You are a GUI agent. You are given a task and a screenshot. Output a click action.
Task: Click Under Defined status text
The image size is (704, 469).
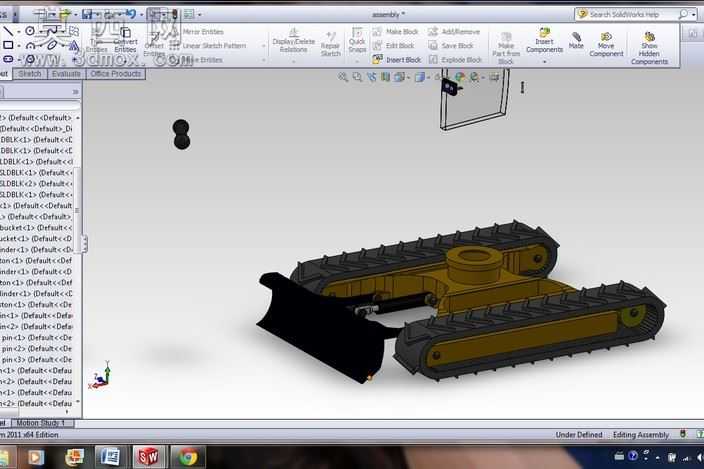[x=579, y=435]
